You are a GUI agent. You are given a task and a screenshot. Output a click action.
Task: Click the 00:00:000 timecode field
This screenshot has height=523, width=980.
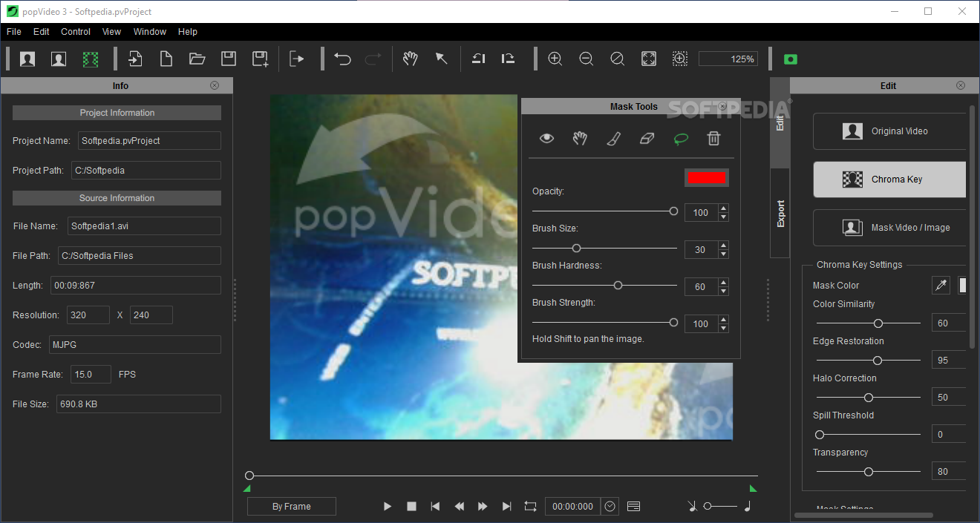tap(572, 507)
